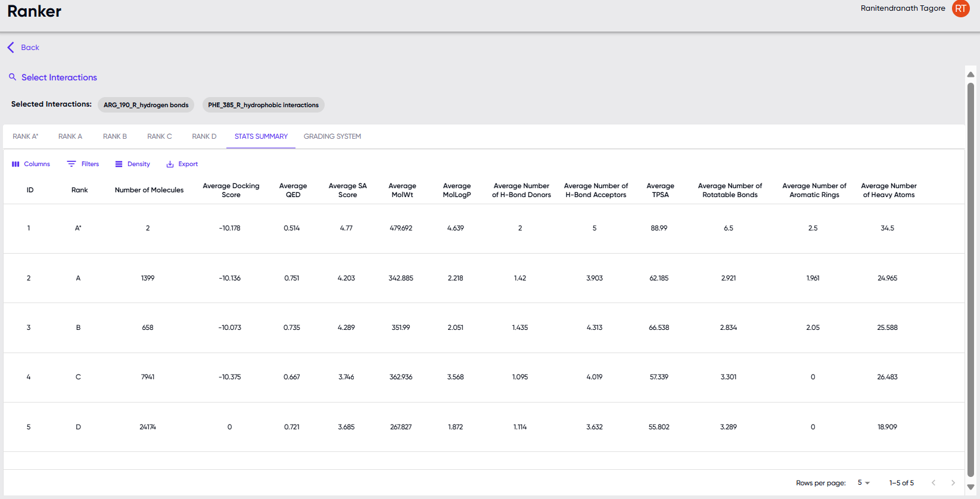Select the STATS SUMMARY tab
The width and height of the screenshot is (980, 499).
(x=261, y=136)
